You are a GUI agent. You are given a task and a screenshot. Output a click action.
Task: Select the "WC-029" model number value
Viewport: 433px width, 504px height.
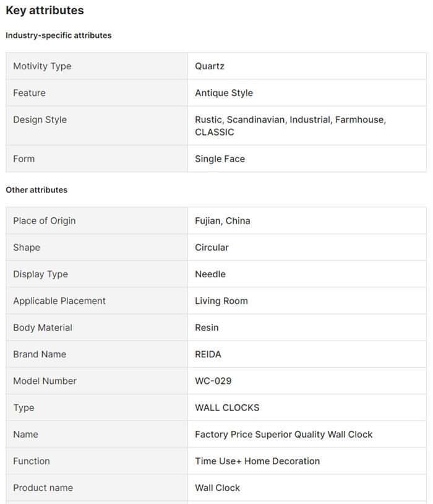213,381
